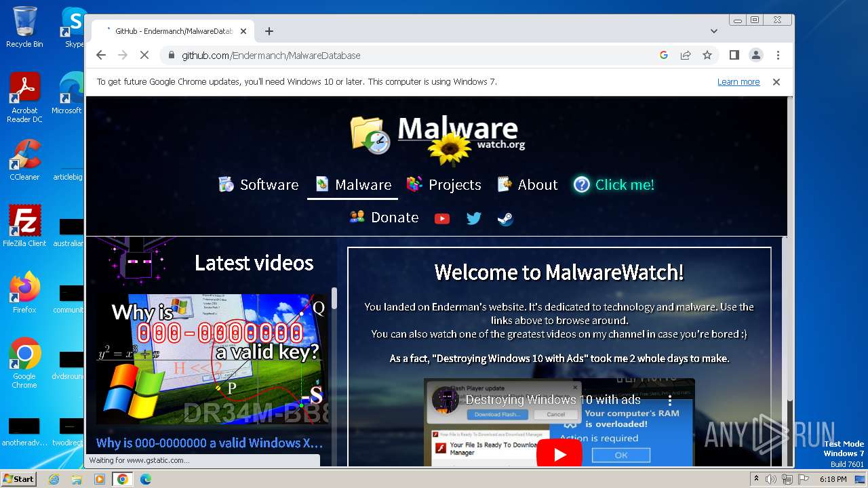Open the 'Why is 000-0000000 a valid Windows X...' title
Screen dimensions: 868x488
coord(210,443)
